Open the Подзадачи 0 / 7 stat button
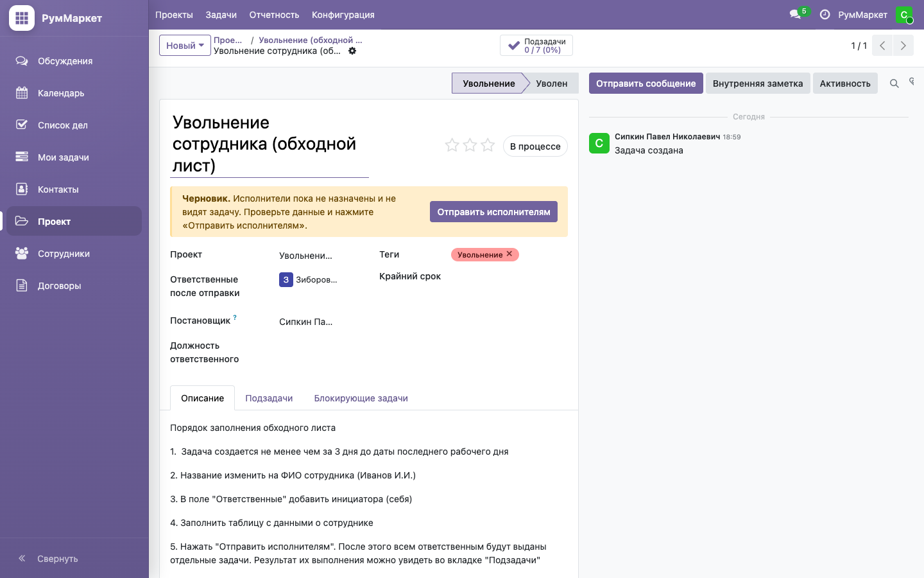This screenshot has width=924, height=578. pos(536,46)
